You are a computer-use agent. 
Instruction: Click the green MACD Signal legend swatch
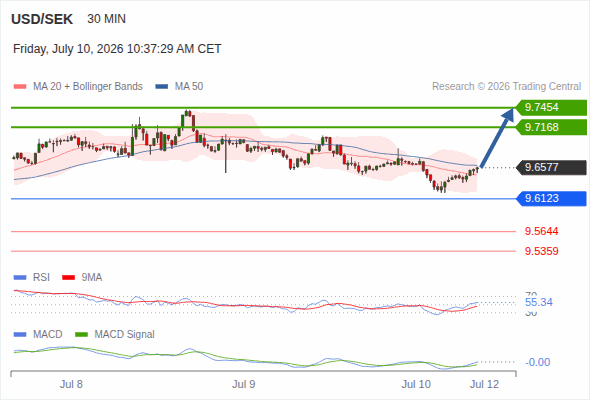82,335
